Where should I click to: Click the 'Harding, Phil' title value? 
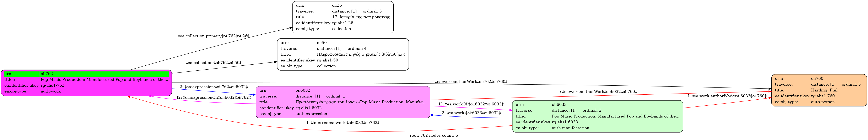pyautogui.click(x=824, y=90)
